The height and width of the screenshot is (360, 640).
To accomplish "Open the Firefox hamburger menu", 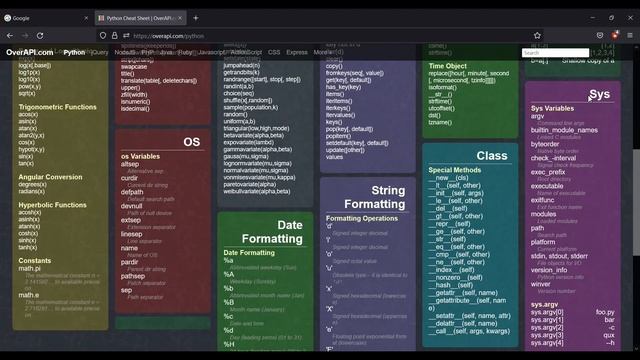I will click(630, 36).
